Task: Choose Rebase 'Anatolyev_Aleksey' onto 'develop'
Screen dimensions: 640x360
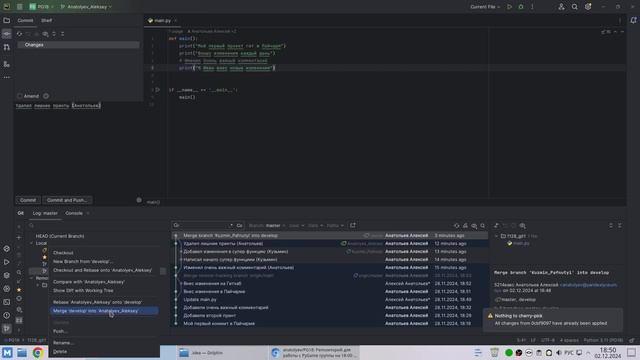Action: tap(98, 302)
